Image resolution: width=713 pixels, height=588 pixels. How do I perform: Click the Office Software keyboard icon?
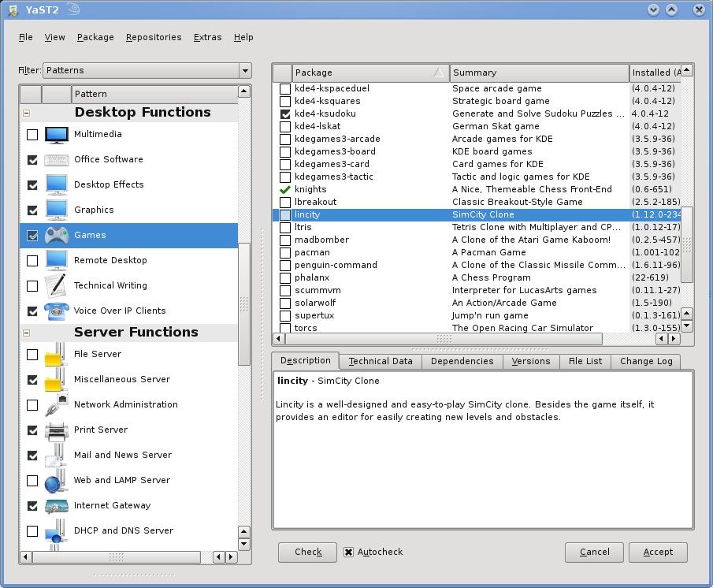(56, 160)
